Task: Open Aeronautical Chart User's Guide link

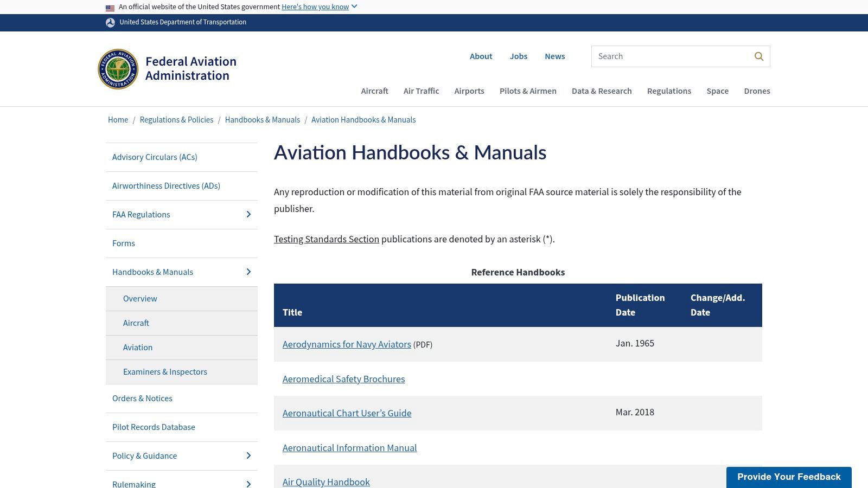Action: 347,413
